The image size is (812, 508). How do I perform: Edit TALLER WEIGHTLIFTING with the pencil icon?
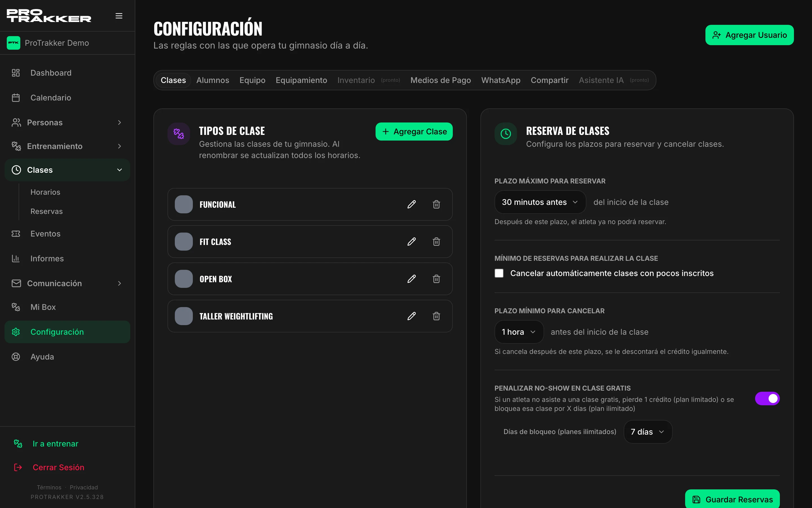click(x=411, y=316)
